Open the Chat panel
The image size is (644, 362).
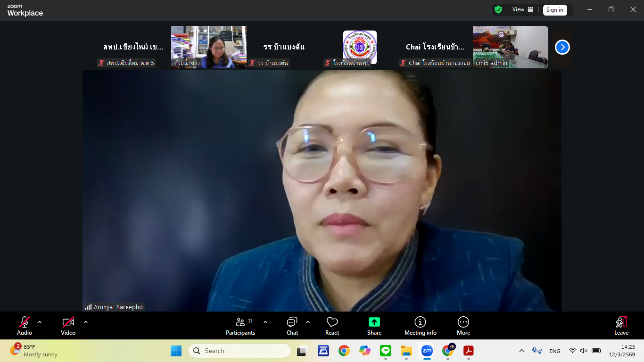[x=292, y=326]
